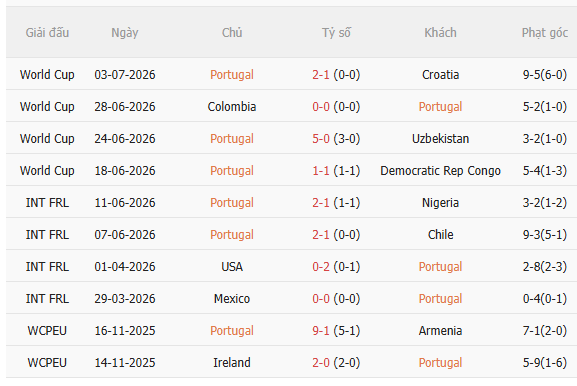Open the 0-2 score of USA match
The image size is (577, 386).
pyautogui.click(x=321, y=267)
